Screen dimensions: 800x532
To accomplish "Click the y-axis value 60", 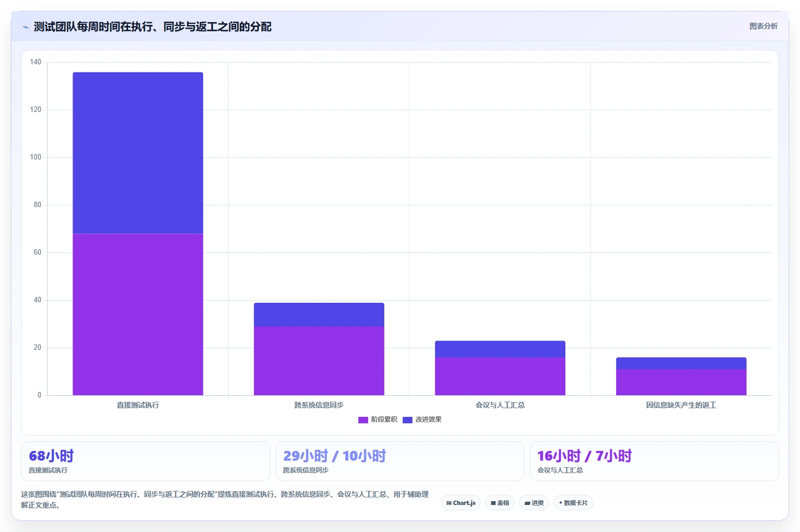I will coord(37,252).
